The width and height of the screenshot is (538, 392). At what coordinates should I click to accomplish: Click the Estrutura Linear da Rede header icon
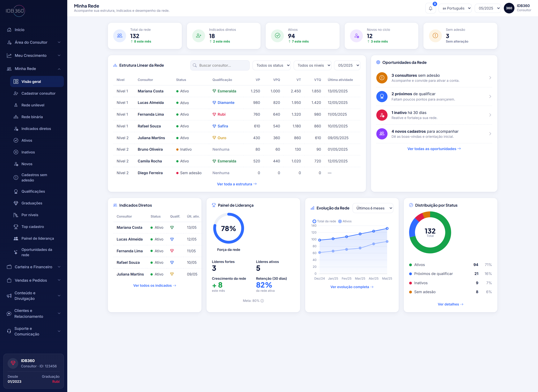click(115, 65)
